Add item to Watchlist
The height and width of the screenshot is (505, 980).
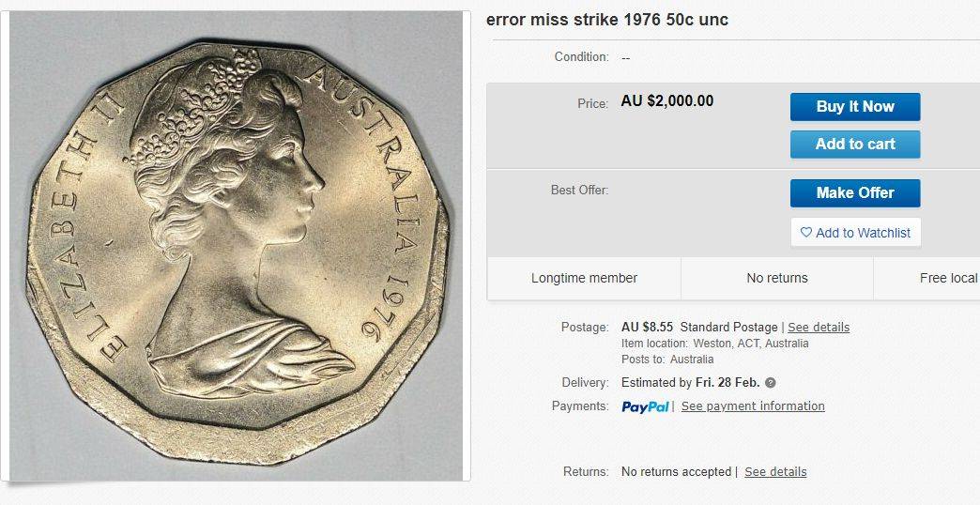tap(855, 233)
